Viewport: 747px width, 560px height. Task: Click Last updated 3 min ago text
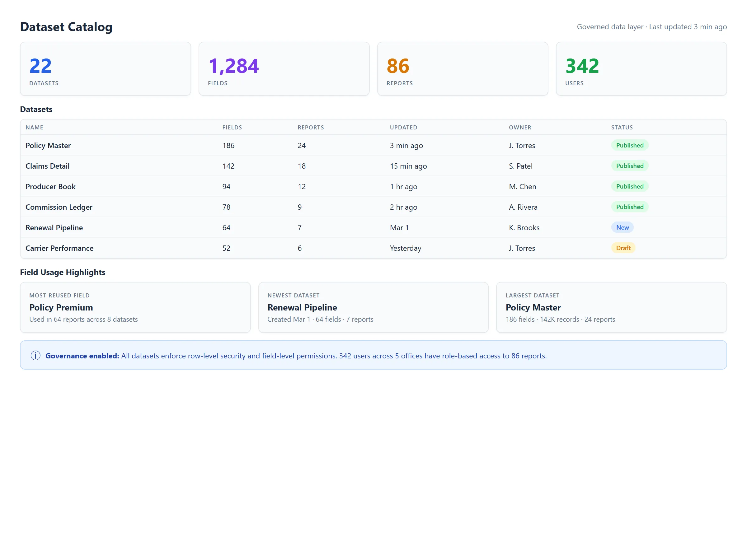(688, 27)
